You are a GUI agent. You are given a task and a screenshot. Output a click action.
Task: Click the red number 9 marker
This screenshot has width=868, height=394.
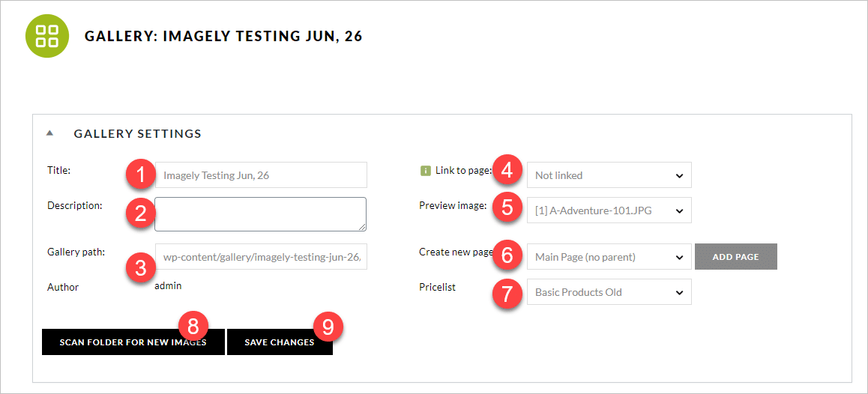(x=328, y=327)
